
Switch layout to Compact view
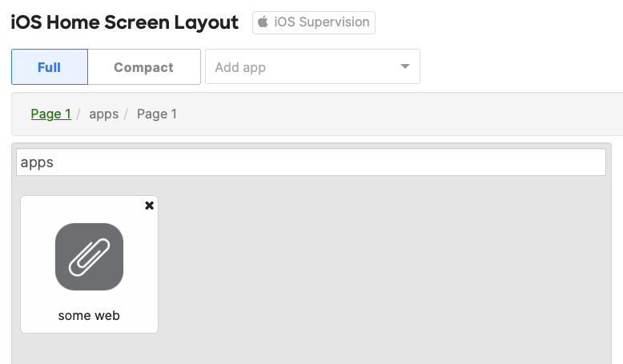tap(144, 66)
